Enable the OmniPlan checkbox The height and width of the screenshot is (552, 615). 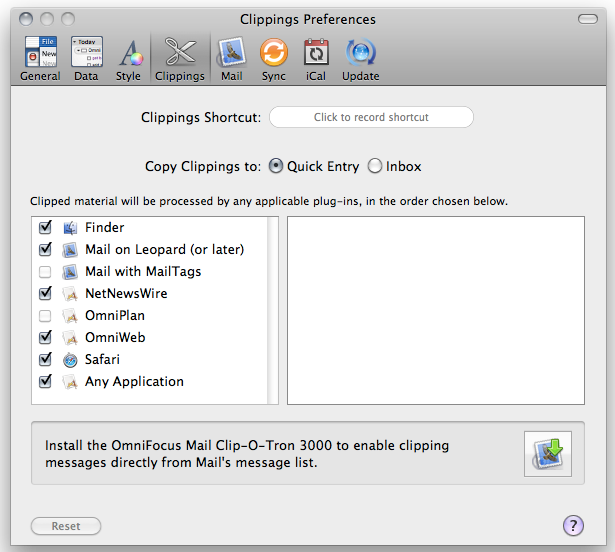pyautogui.click(x=45, y=315)
